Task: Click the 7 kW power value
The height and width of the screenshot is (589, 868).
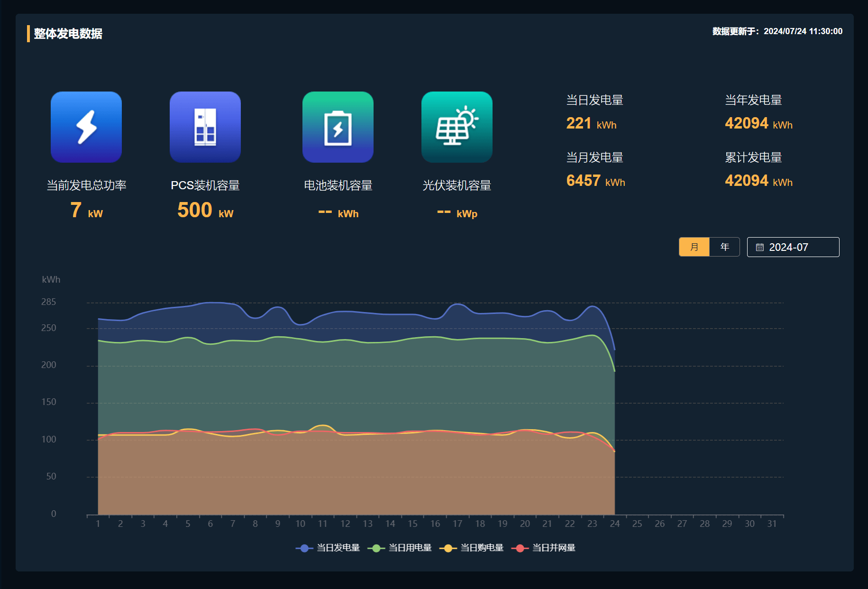Action: [86, 210]
